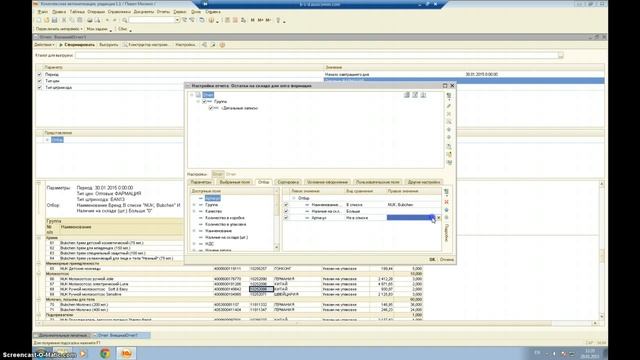
Task: Click Отмена in the report settings dialog
Action: pos(447,260)
